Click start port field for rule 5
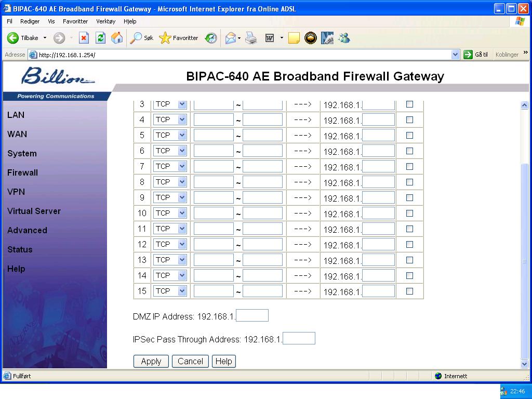This screenshot has width=532, height=399. 214,136
